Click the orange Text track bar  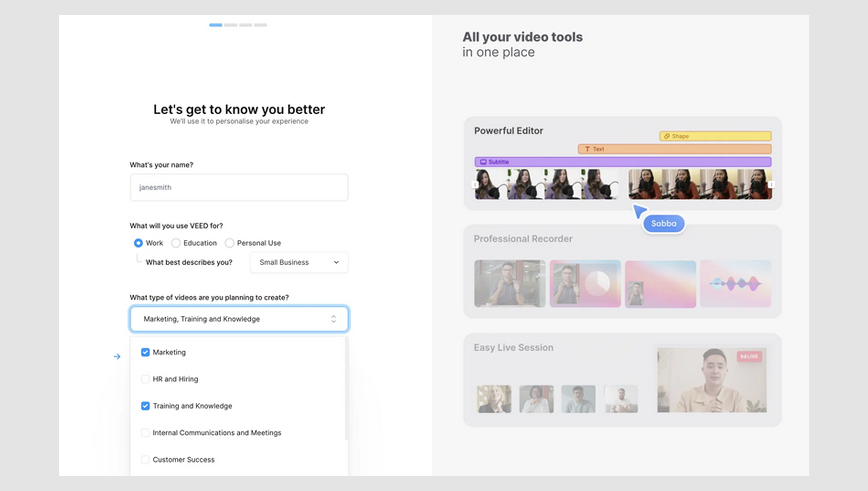[675, 149]
